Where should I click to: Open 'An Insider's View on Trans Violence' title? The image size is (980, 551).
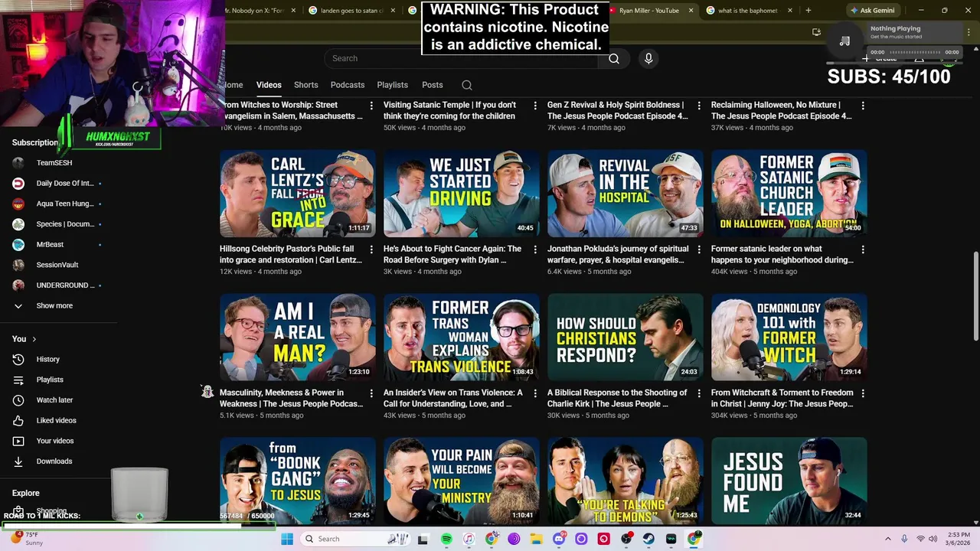[x=453, y=398]
